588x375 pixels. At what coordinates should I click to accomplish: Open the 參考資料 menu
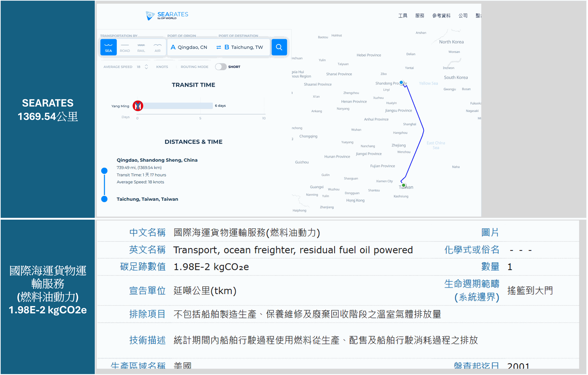[441, 15]
